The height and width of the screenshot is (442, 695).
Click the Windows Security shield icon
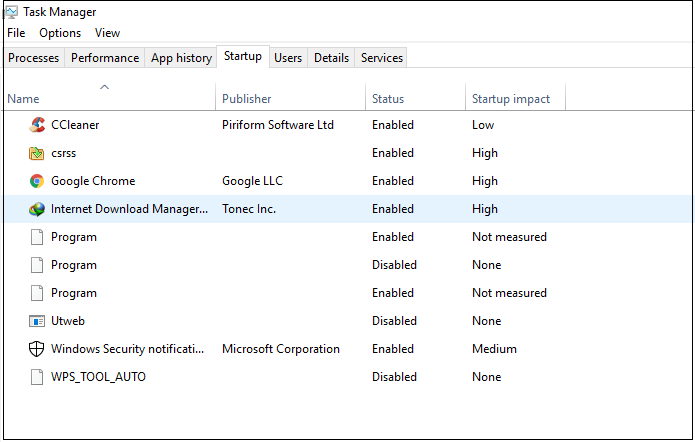tap(37, 349)
